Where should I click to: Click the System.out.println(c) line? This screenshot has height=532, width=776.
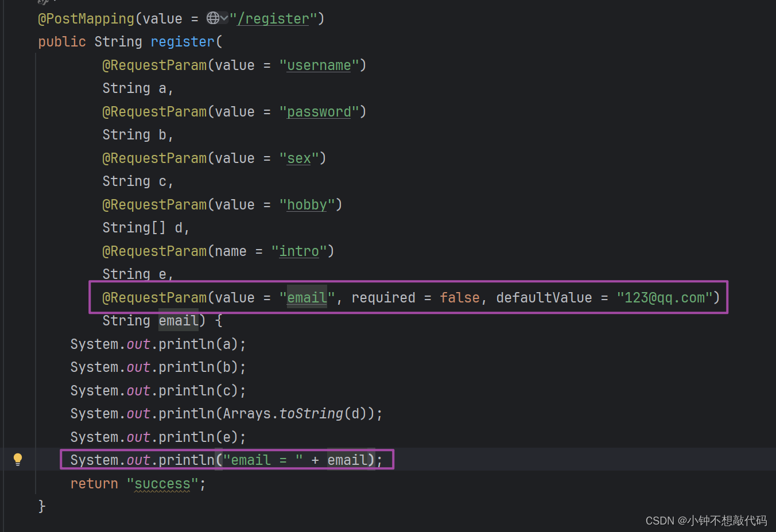tap(158, 391)
